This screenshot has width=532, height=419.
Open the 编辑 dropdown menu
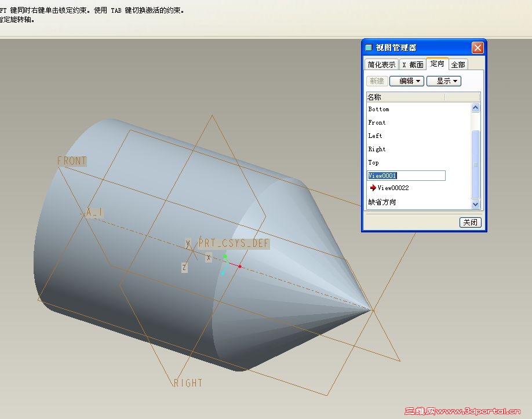[x=407, y=81]
